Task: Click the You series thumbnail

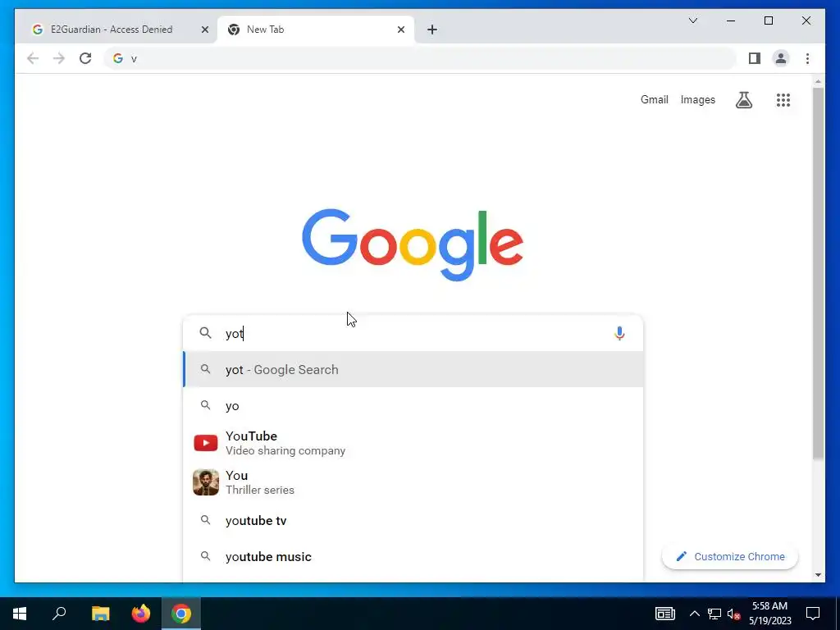Action: 206,482
